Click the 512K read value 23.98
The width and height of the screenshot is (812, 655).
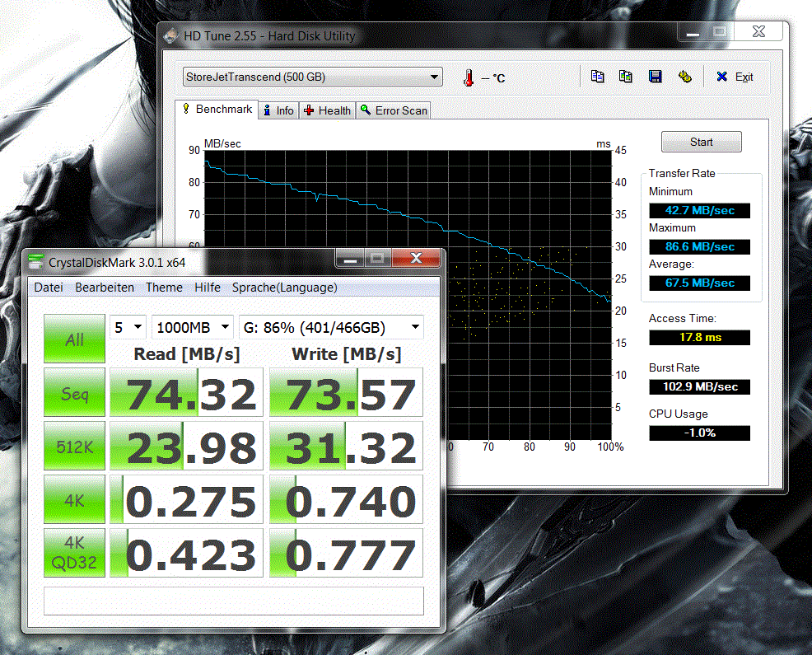tap(186, 447)
